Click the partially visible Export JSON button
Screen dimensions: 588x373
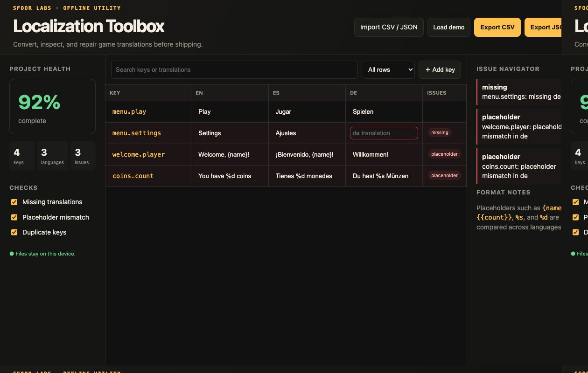(x=543, y=27)
